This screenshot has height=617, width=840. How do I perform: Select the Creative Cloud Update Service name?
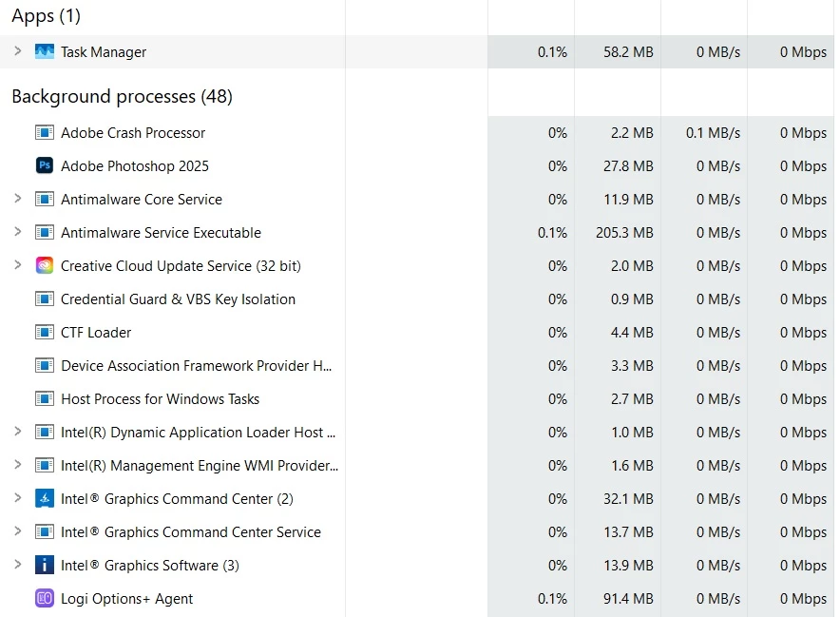click(x=181, y=266)
